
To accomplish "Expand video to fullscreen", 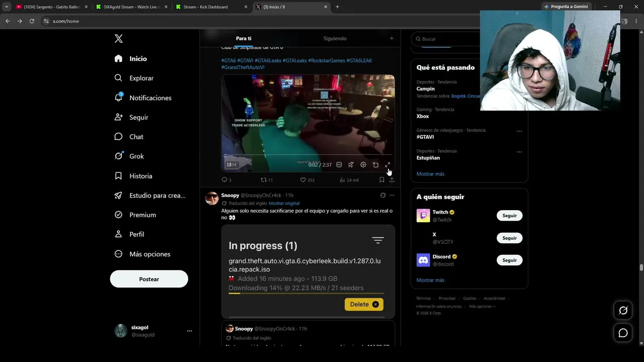I will [387, 165].
